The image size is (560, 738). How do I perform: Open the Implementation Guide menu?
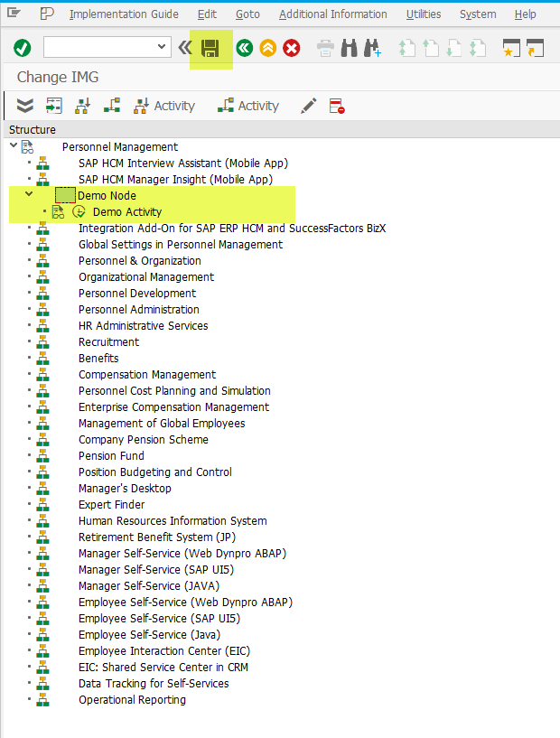click(x=125, y=14)
